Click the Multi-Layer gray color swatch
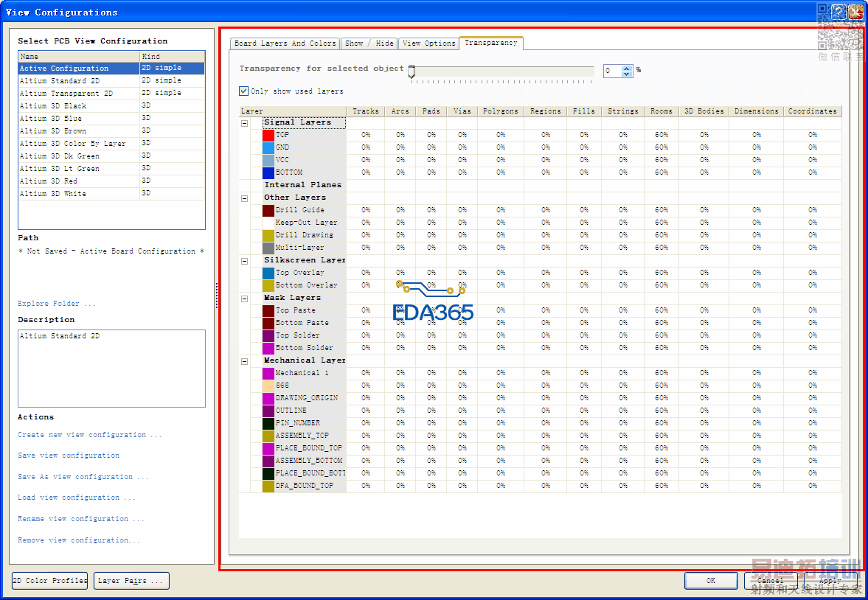 [x=268, y=248]
